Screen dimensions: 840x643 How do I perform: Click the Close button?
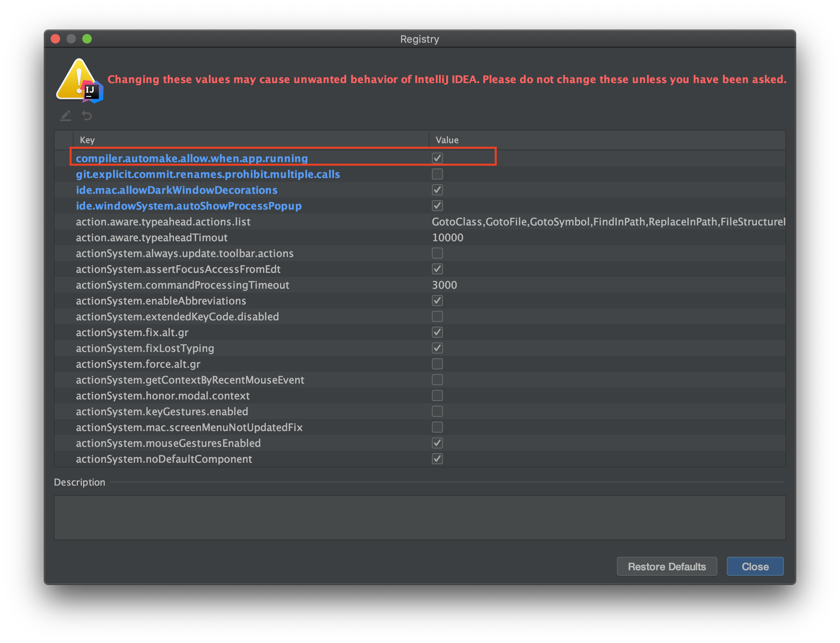pyautogui.click(x=755, y=566)
